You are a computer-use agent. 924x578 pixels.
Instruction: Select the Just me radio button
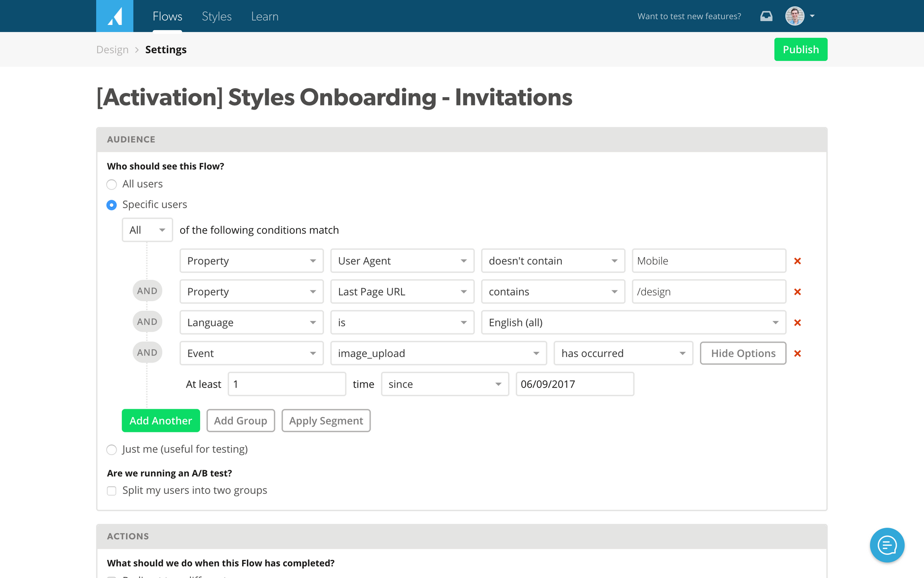click(111, 449)
